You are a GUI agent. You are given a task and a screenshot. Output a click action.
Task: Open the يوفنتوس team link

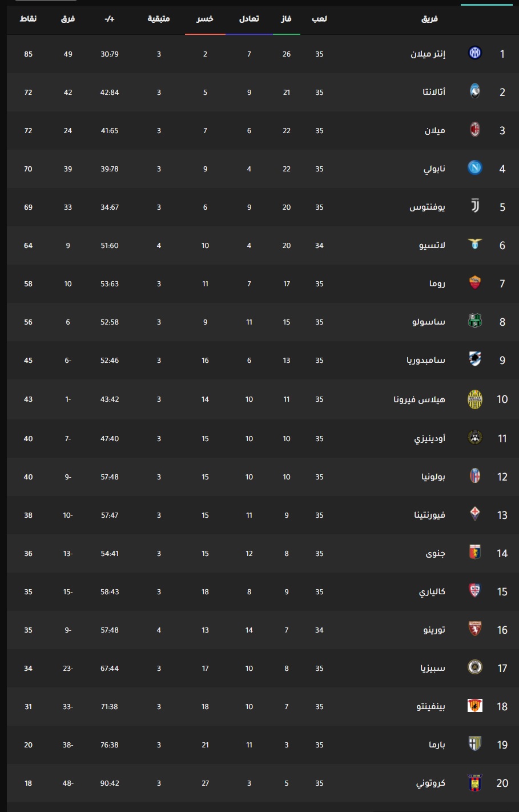[427, 207]
